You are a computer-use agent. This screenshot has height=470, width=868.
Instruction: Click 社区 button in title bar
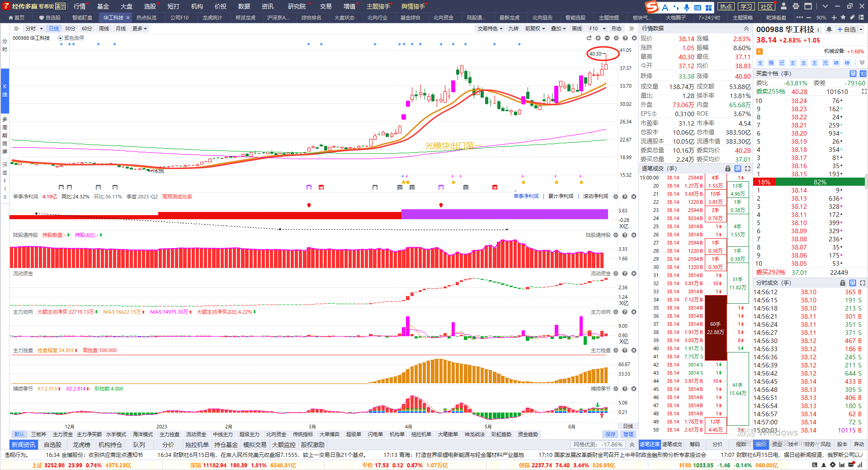pyautogui.click(x=767, y=6)
